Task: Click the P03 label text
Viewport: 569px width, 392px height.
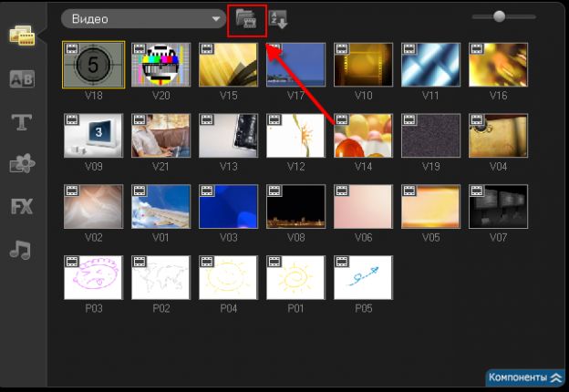Action: click(x=94, y=309)
